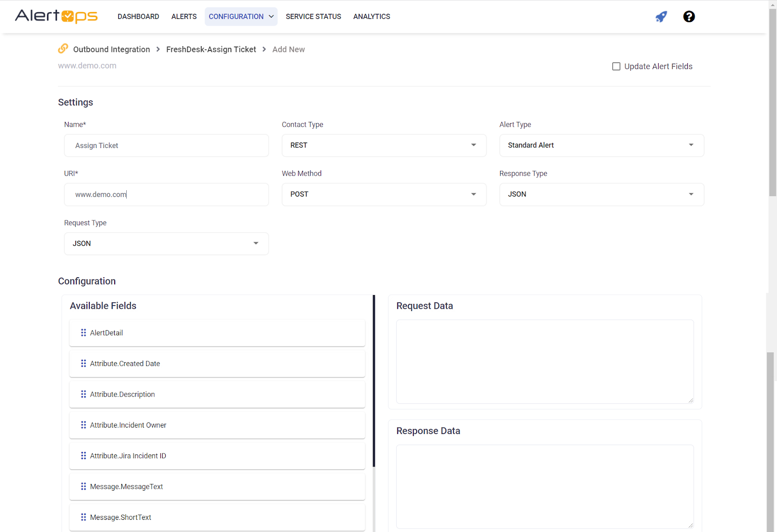Grab the drag handle for AlertDetail
The image size is (777, 532).
84,332
